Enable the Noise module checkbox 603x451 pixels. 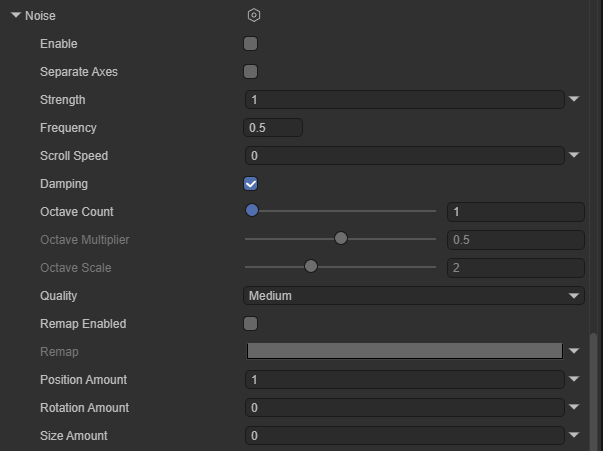tap(251, 44)
